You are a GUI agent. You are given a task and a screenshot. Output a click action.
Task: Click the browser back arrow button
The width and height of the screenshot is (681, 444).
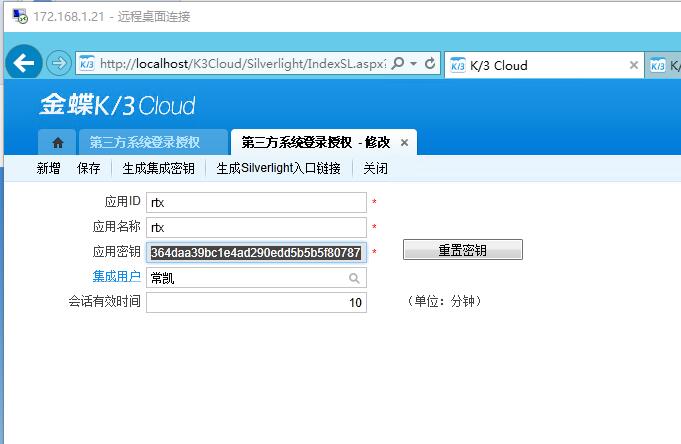click(x=24, y=63)
